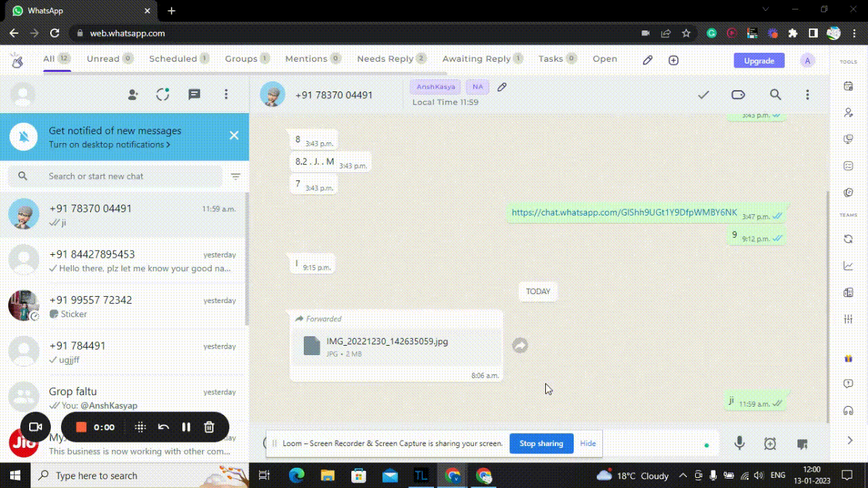Open the chat list filter icon
This screenshot has width=868, height=488.
(x=235, y=176)
